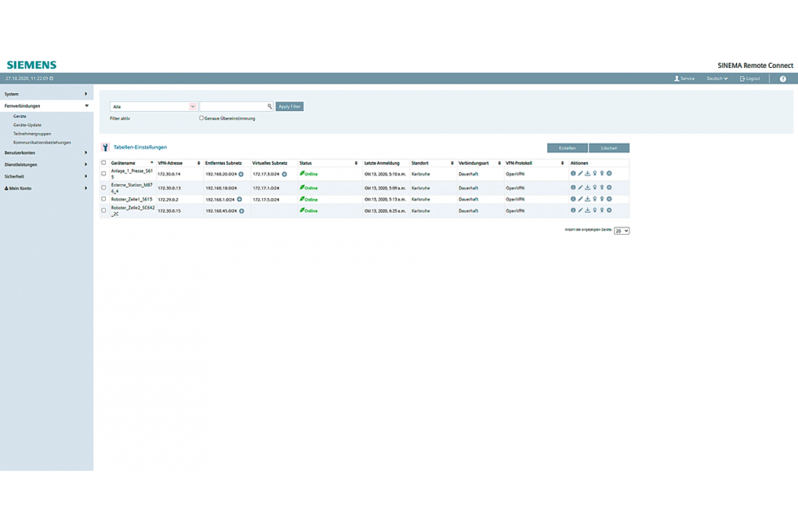Change the displayed devices count dropdown
Image resolution: width=798 pixels, height=532 pixels.
pos(622,231)
